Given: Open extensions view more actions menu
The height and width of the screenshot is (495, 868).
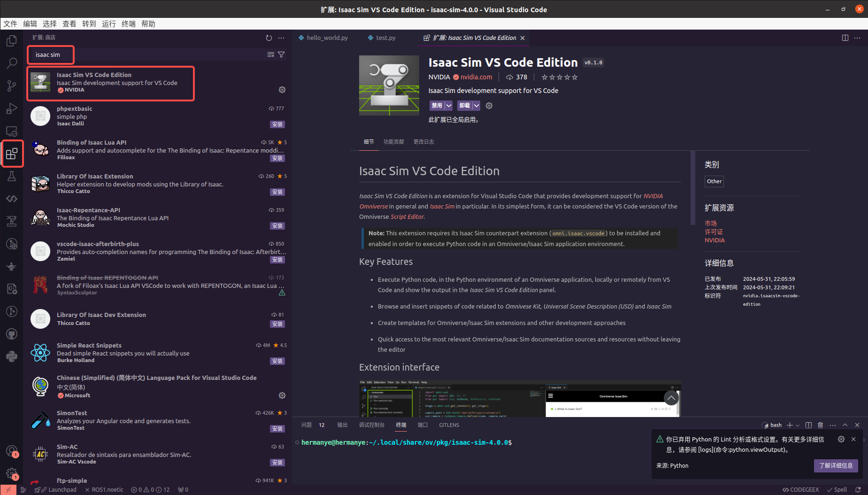Looking at the screenshot, I should pos(281,38).
